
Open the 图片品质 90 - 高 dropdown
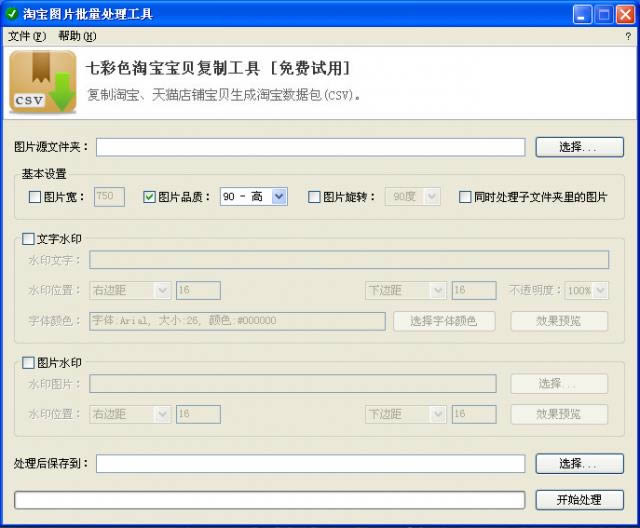click(x=253, y=197)
